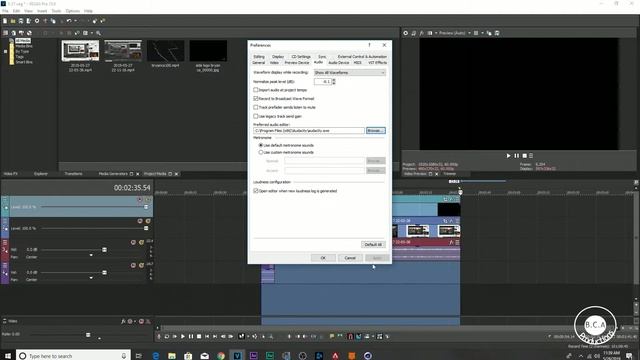Select Use custom metronome sounds radio
This screenshot has height=360, width=640.
pyautogui.click(x=261, y=152)
